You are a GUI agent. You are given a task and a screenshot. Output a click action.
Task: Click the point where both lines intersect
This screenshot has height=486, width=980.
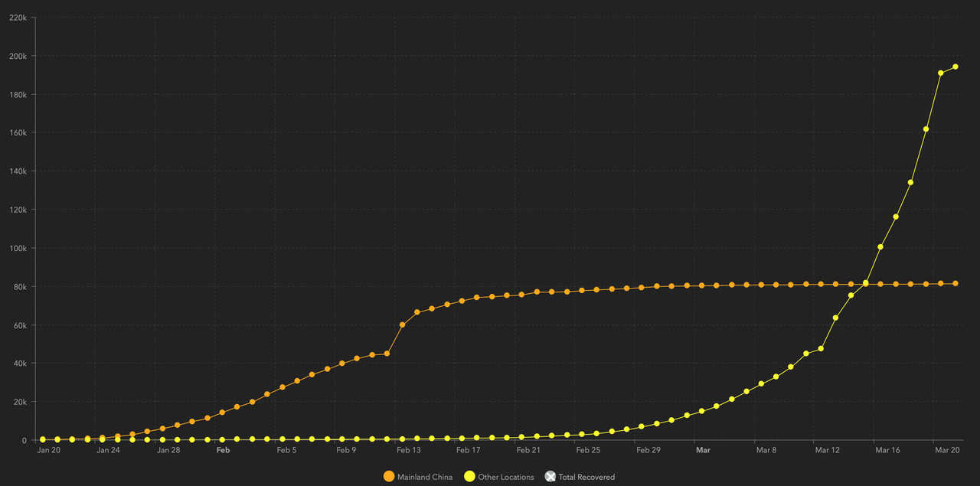[x=866, y=283]
